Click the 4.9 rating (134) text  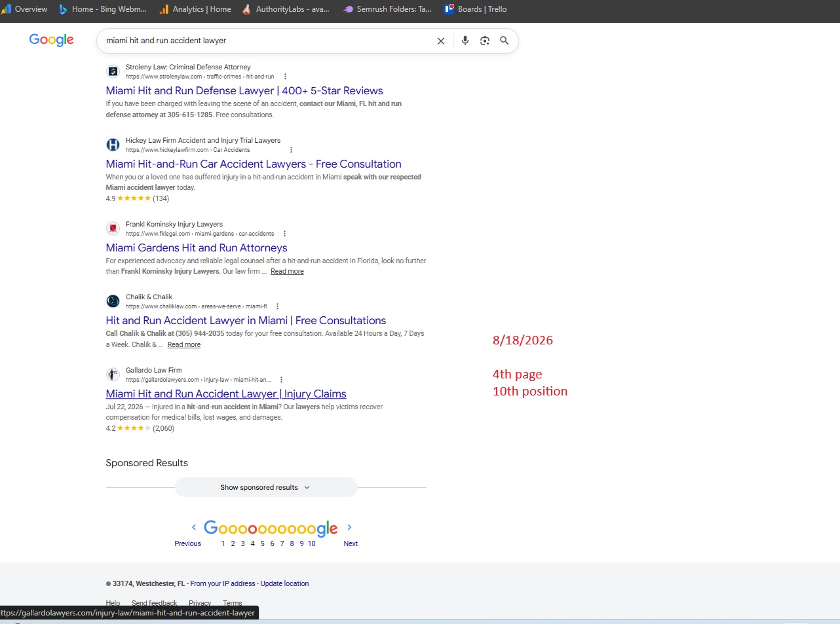pos(138,198)
